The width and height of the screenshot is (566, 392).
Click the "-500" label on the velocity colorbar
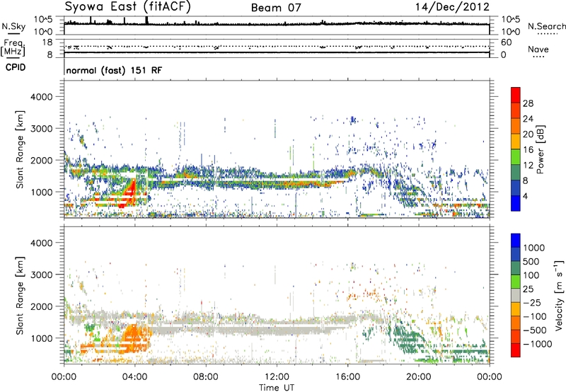535,330
